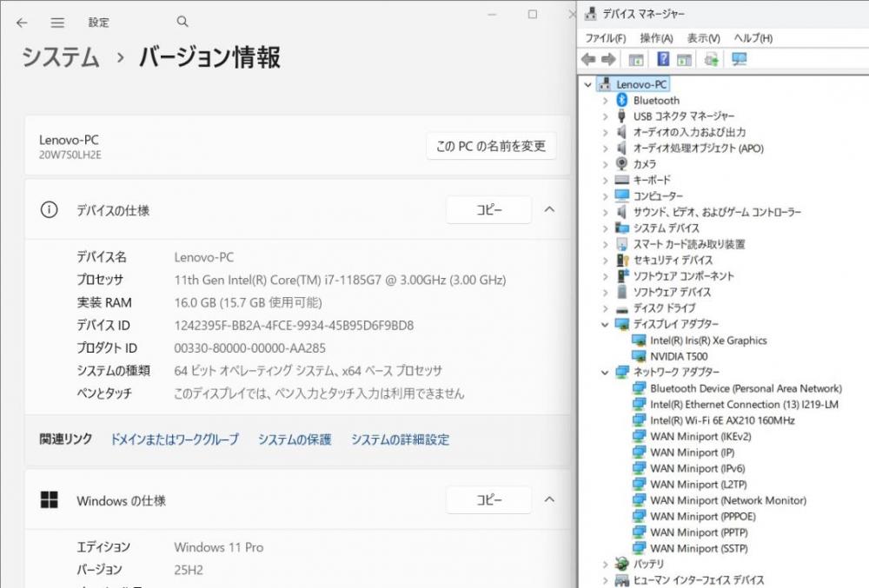Click Forward arrow in Device Manager toolbar

608,59
